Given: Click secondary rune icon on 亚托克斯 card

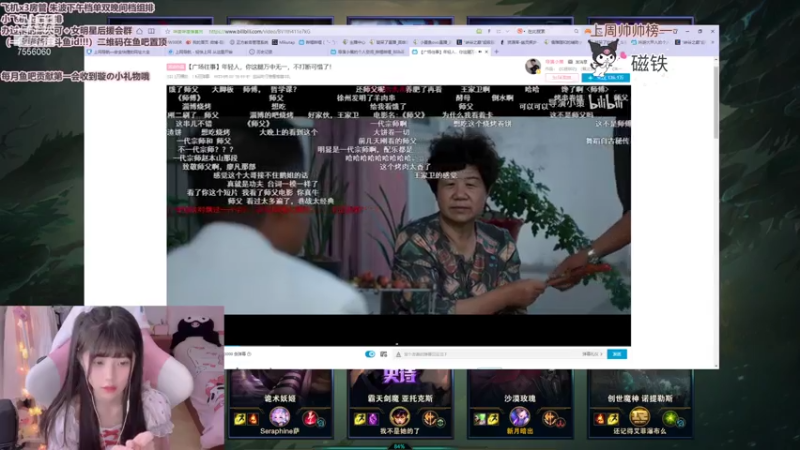Looking at the screenshot, I should point(441,422).
